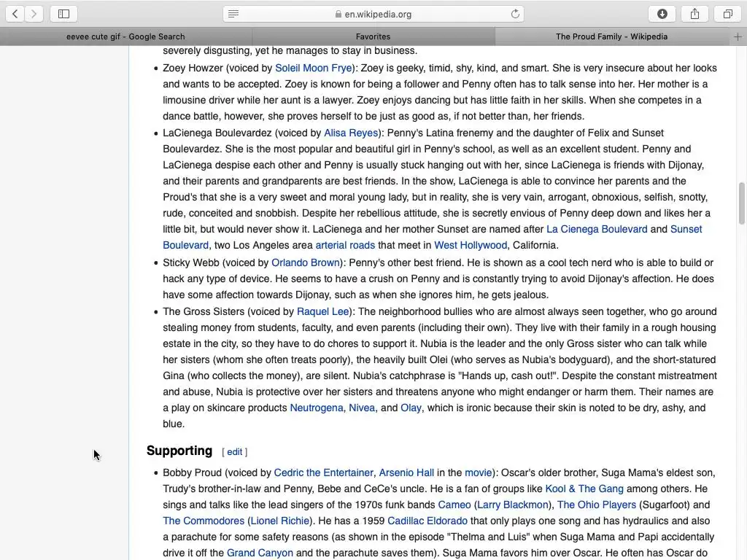747x560 pixels.
Task: Follow the Olay link
Action: pos(411,408)
